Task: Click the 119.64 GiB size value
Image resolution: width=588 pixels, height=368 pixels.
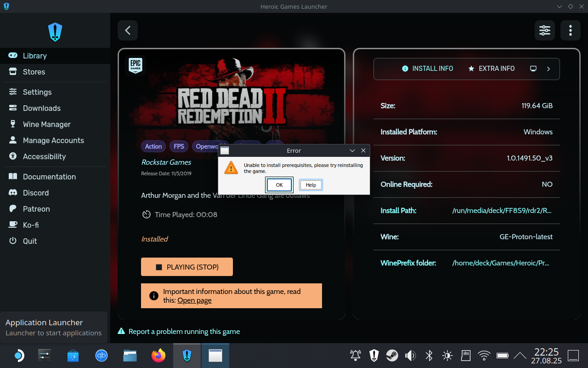Action: [537, 106]
